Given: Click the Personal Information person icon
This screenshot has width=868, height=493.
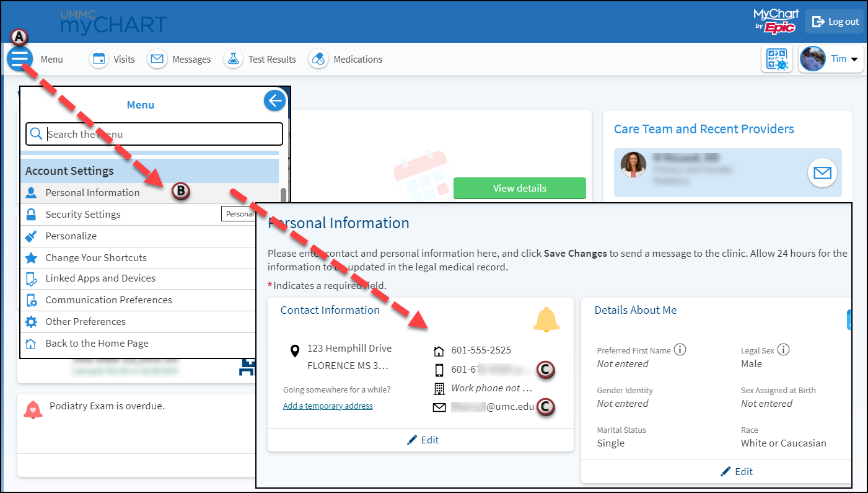Looking at the screenshot, I should coord(32,193).
